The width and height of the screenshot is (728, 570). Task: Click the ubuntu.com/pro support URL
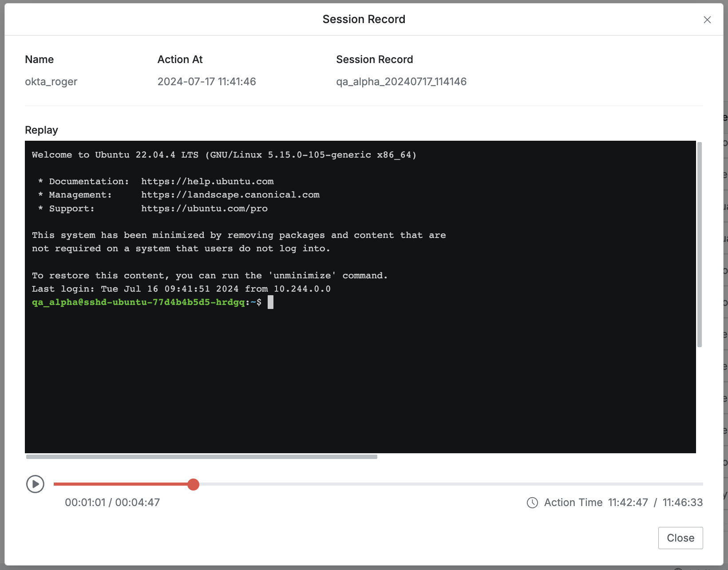tap(204, 209)
